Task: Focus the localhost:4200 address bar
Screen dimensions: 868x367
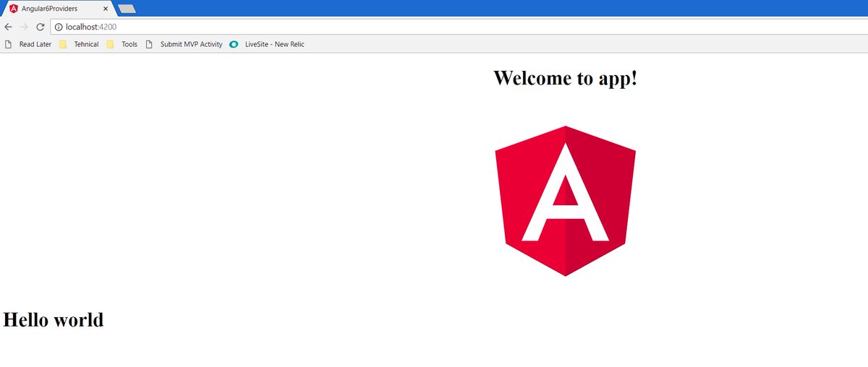Action: 459,27
